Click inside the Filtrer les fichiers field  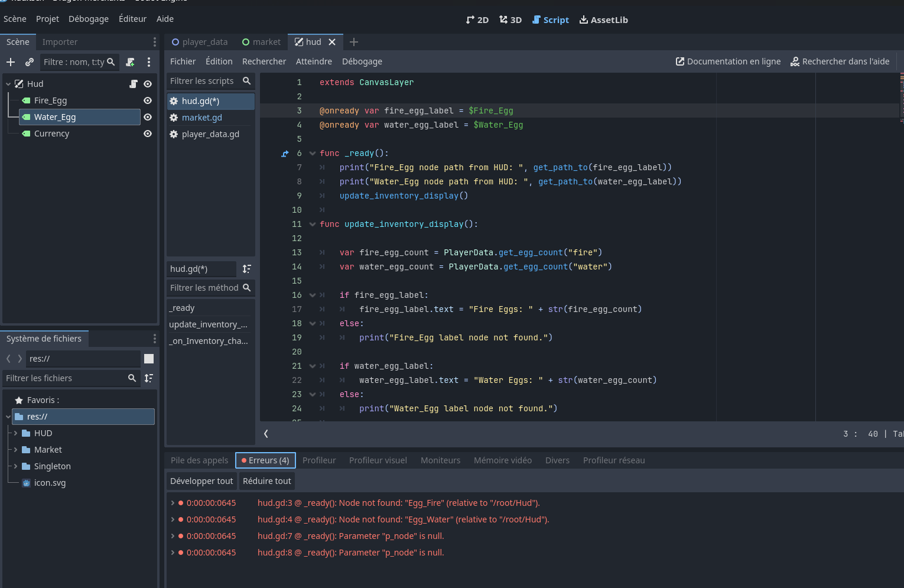(65, 378)
